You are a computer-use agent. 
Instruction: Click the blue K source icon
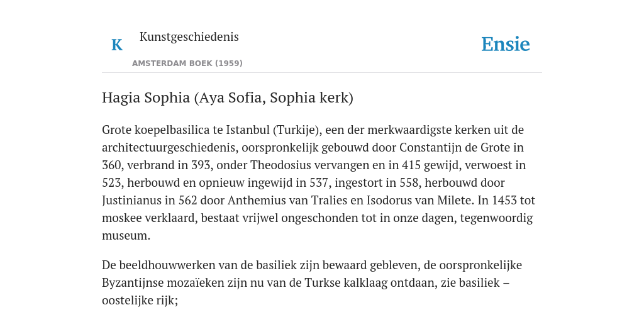point(117,45)
